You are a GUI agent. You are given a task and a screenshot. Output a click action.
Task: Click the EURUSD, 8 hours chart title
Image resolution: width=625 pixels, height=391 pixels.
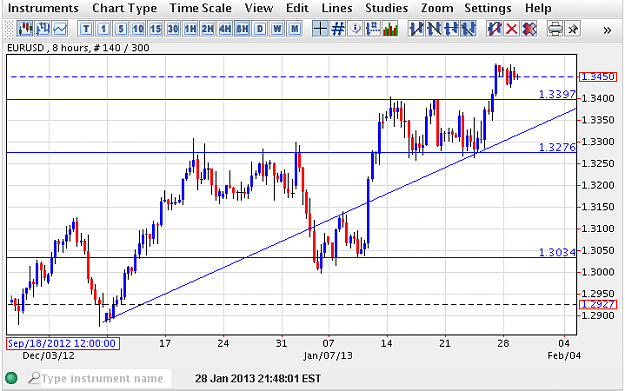pos(79,48)
